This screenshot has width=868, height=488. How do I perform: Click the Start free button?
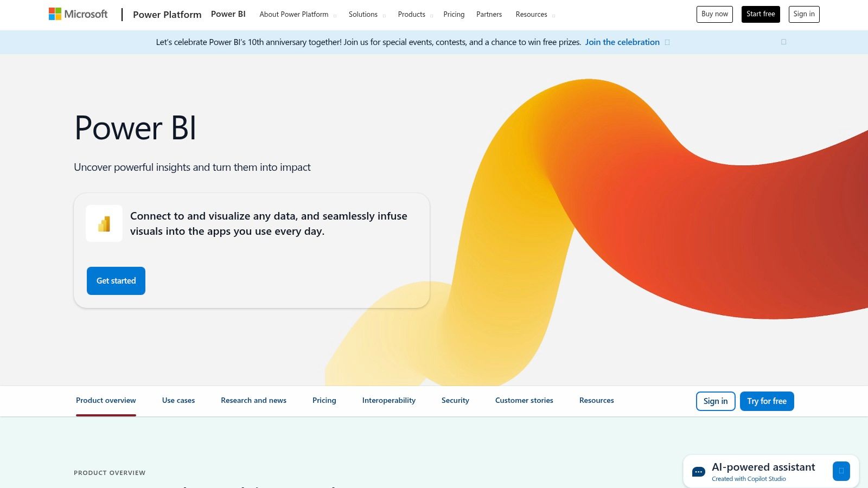[761, 14]
